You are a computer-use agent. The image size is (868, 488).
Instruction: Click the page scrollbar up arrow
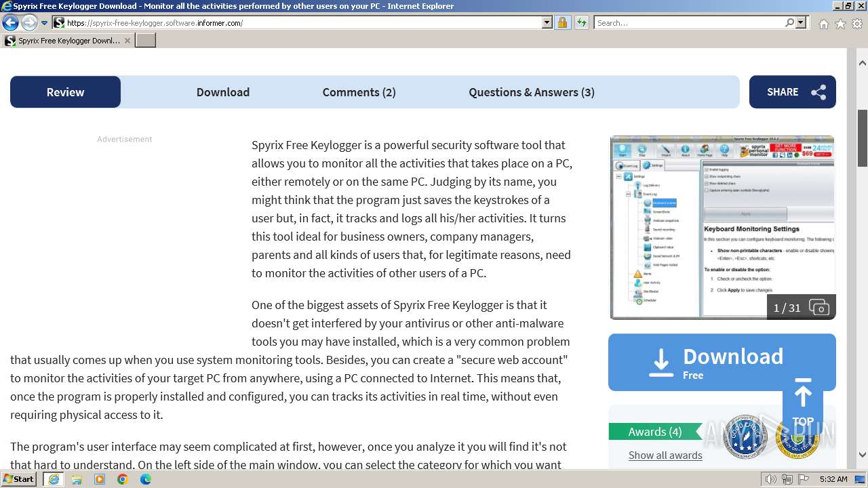coord(863,63)
